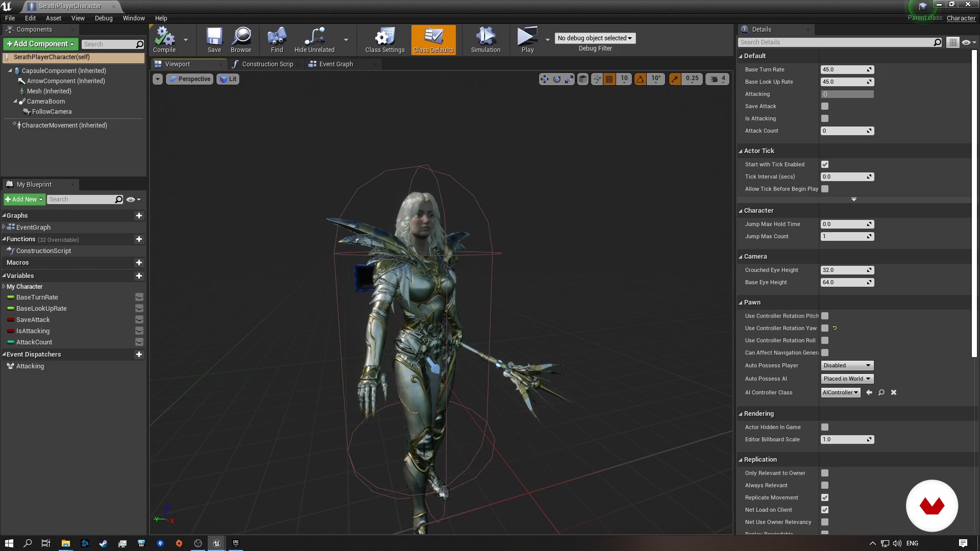Open Auto Possess AI dropdown
The height and width of the screenshot is (551, 980).
[x=847, y=379]
